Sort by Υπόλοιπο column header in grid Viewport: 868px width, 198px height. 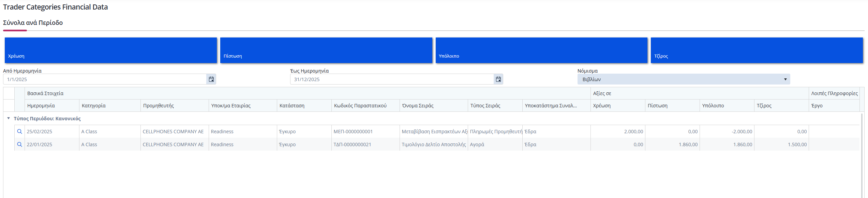click(x=727, y=106)
